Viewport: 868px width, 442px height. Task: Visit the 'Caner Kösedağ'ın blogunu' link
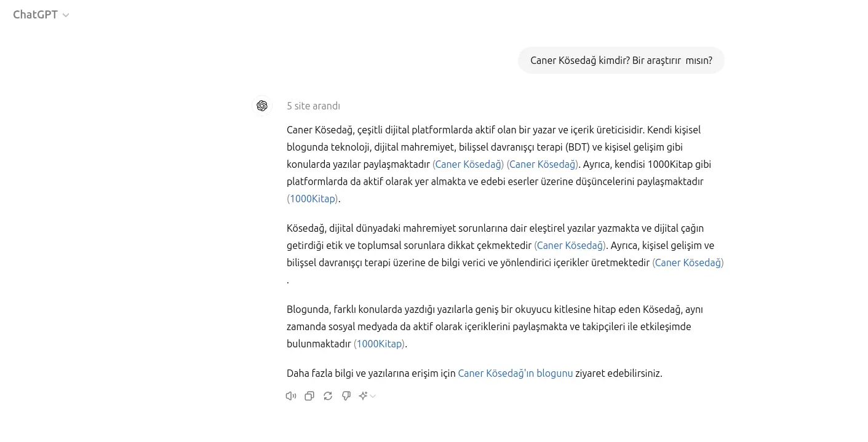516,373
